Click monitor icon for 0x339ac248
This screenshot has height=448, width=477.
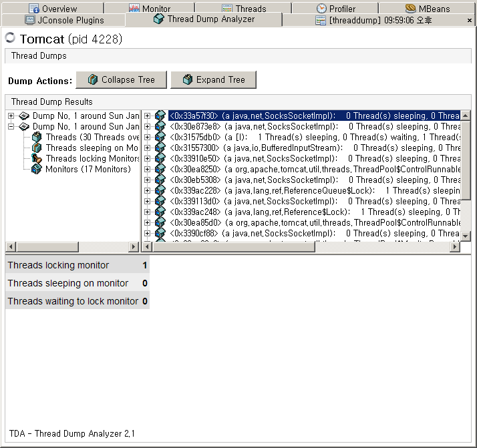coord(160,212)
